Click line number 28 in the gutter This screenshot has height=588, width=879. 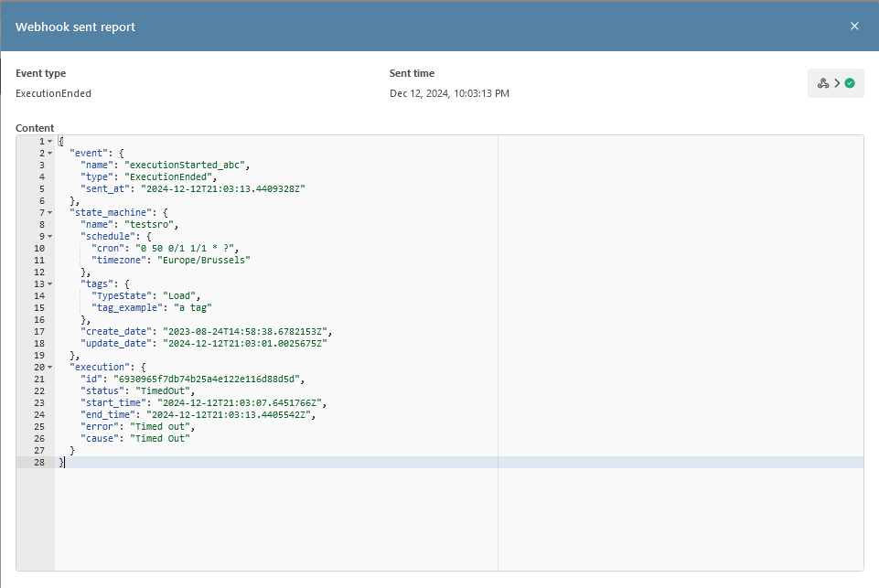click(38, 463)
